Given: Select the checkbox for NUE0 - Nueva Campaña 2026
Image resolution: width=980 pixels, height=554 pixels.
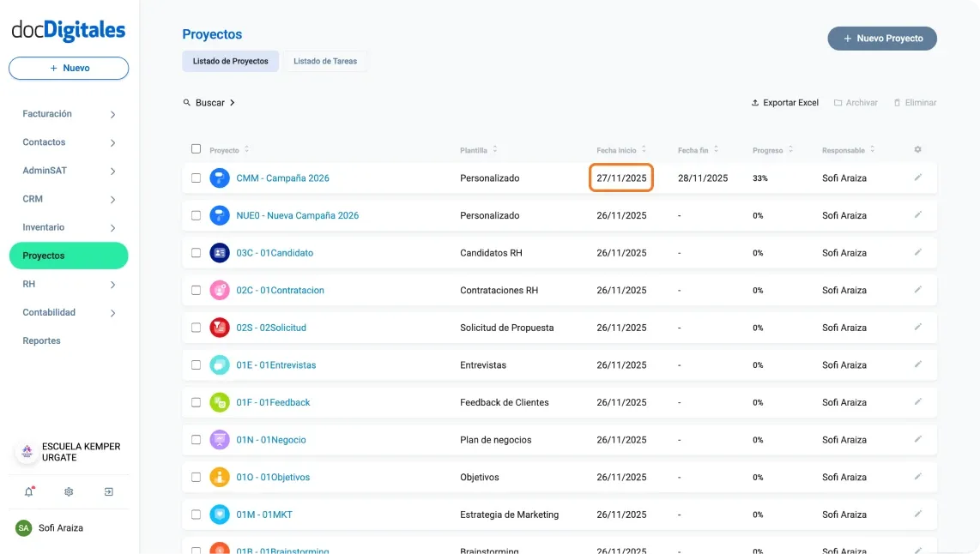Looking at the screenshot, I should coord(196,215).
